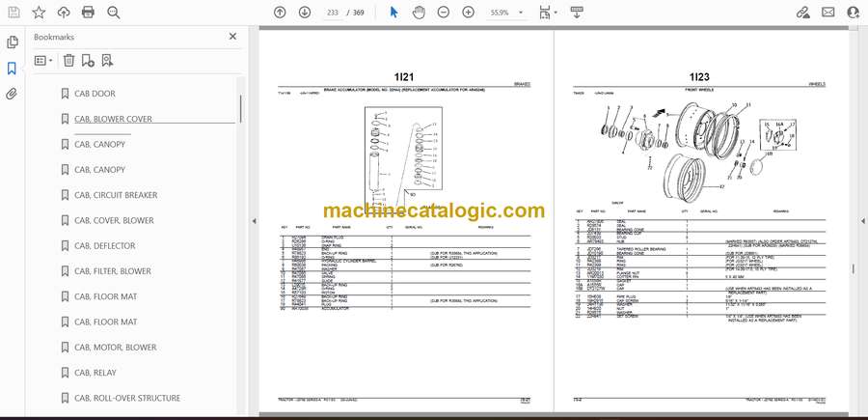868x420 pixels.
Task: Click the 1I23 front wheels page
Action: pos(701,221)
